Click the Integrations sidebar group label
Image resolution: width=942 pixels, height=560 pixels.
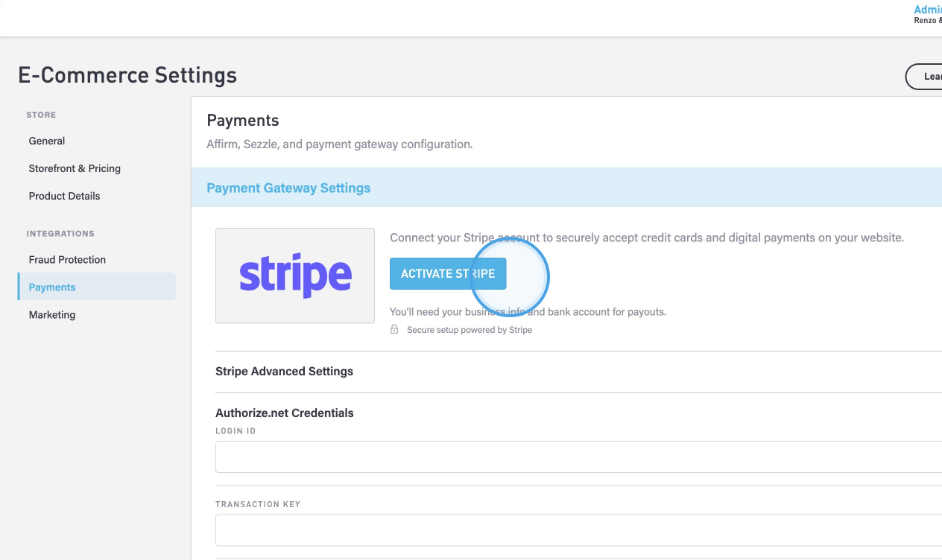(x=60, y=234)
